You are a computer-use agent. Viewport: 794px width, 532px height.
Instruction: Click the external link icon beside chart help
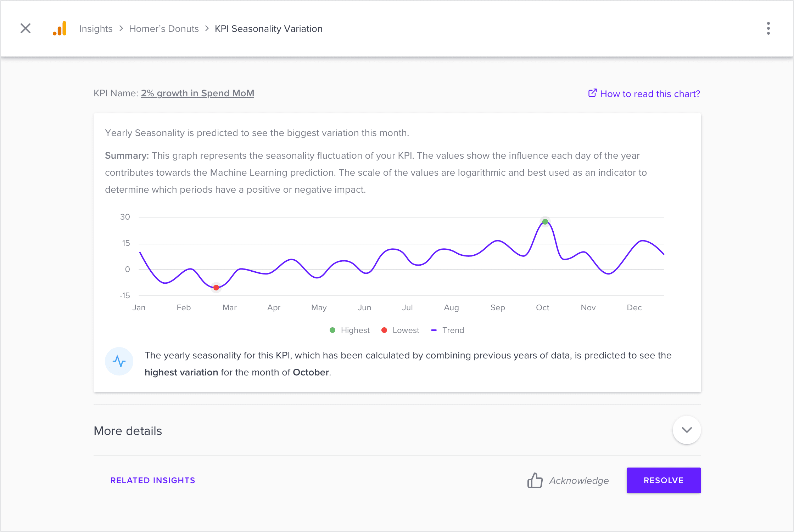click(x=592, y=93)
